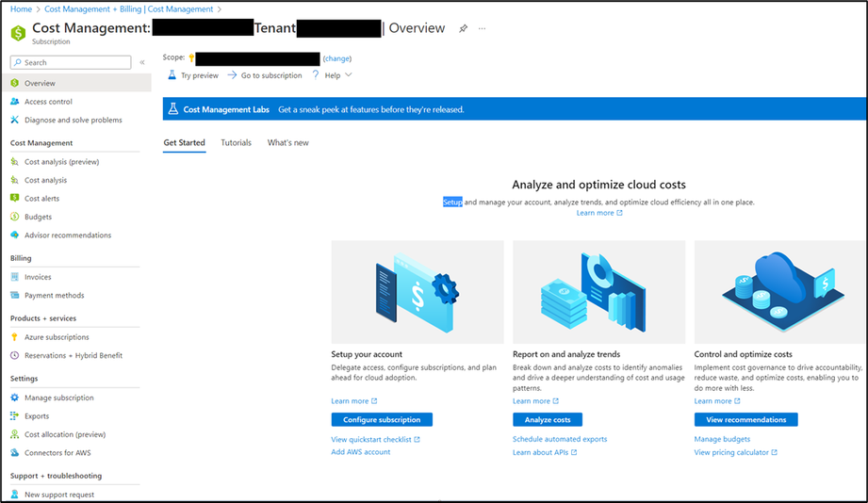The width and height of the screenshot is (868, 503).
Task: Open the Tutorials tab
Action: (x=236, y=143)
